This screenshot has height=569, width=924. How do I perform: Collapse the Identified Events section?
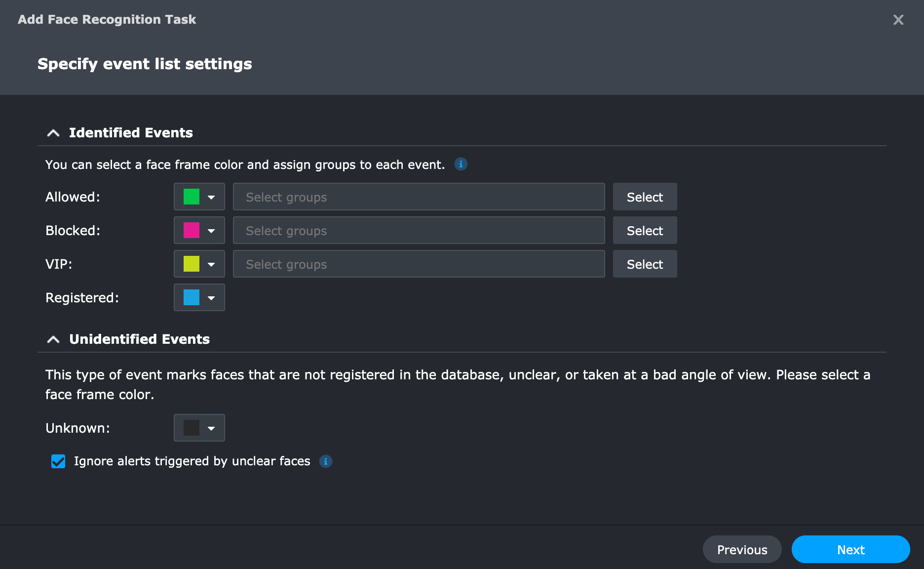click(x=53, y=133)
